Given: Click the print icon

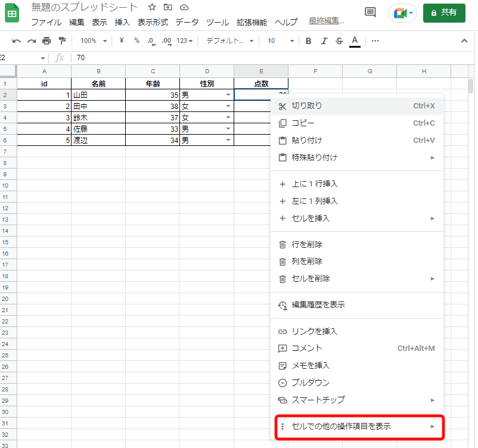Looking at the screenshot, I should point(46,41).
